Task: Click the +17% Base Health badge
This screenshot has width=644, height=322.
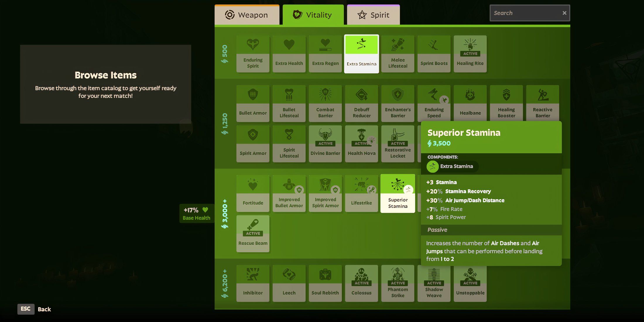Action: tap(196, 213)
